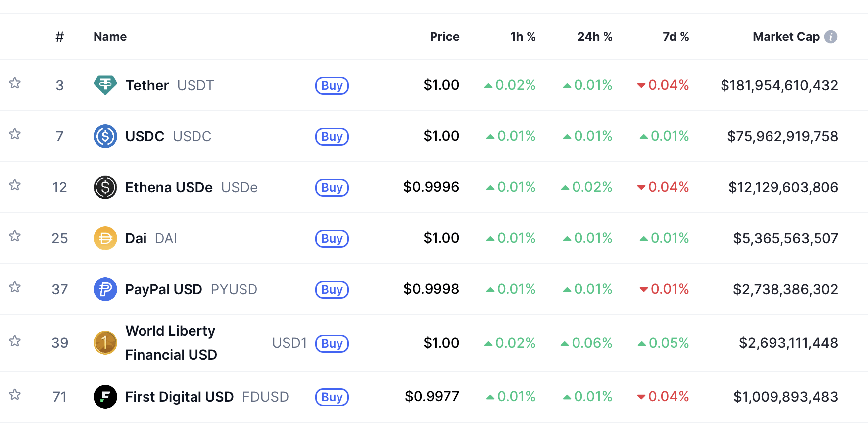The height and width of the screenshot is (427, 868).
Task: Click the Ethena USDe coin logo
Action: tap(105, 187)
